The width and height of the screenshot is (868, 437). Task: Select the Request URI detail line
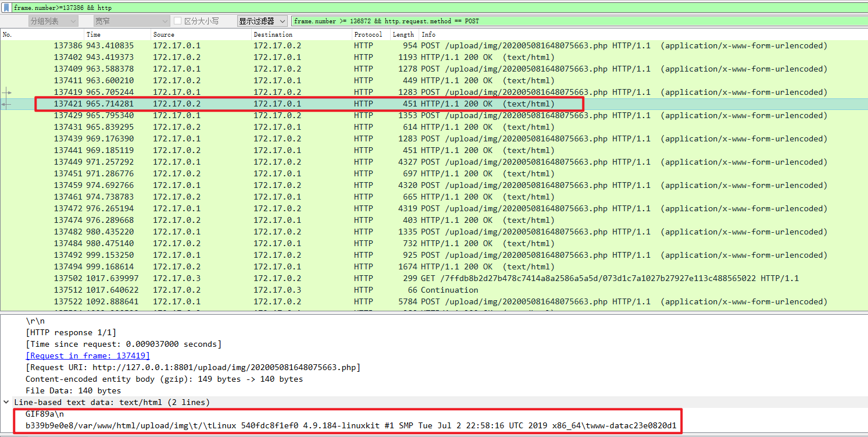[192, 367]
